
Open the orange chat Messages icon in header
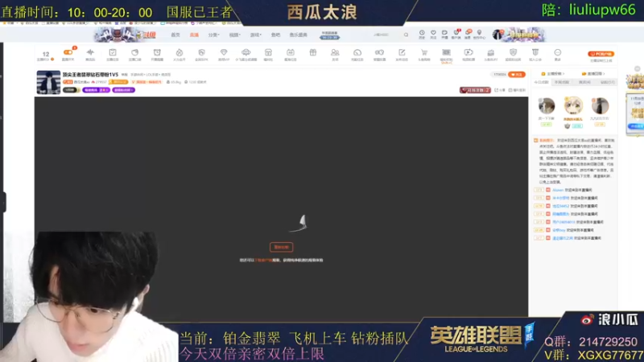[468, 32]
